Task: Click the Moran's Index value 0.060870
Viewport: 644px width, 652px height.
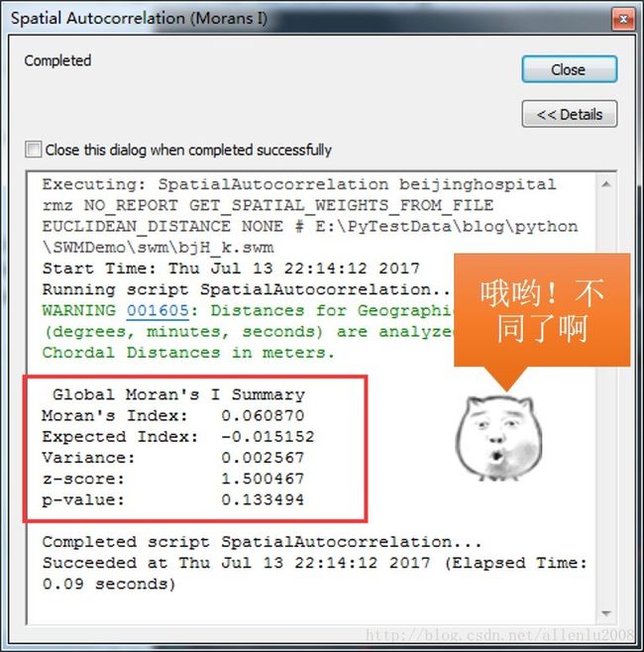Action: (x=263, y=415)
